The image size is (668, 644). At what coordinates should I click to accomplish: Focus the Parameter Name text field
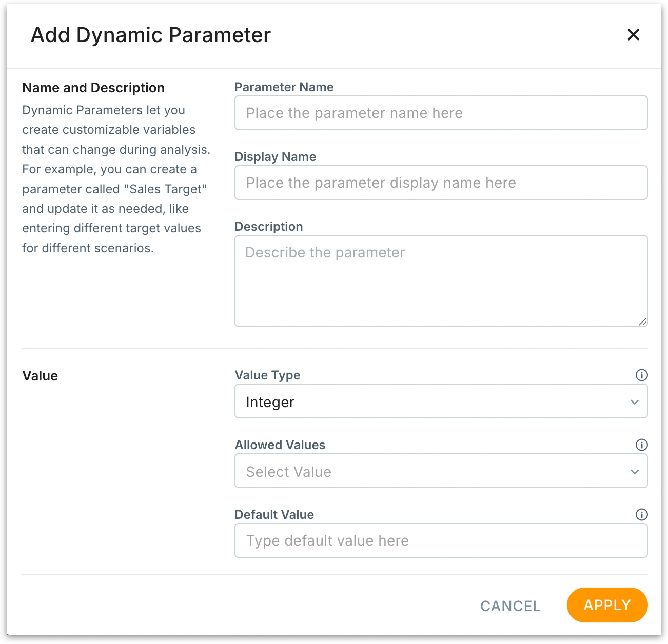[x=441, y=113]
